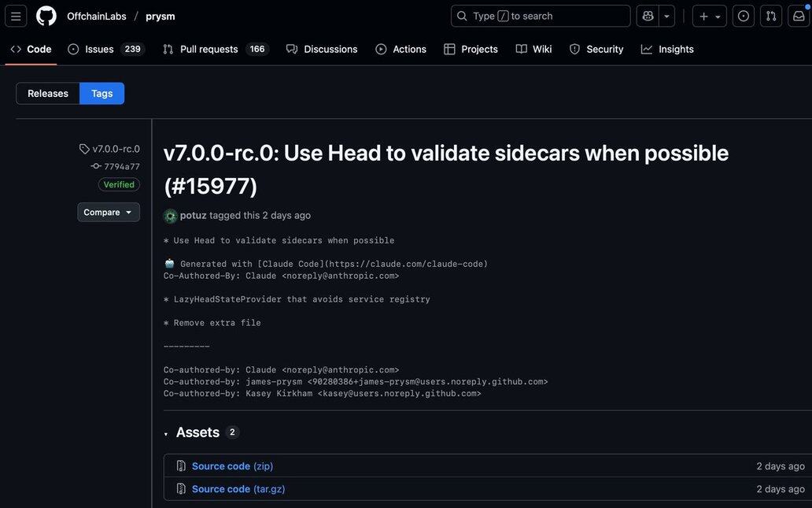Click the zip file icon in Assets
Screen dimensions: 812x508
coord(181,466)
